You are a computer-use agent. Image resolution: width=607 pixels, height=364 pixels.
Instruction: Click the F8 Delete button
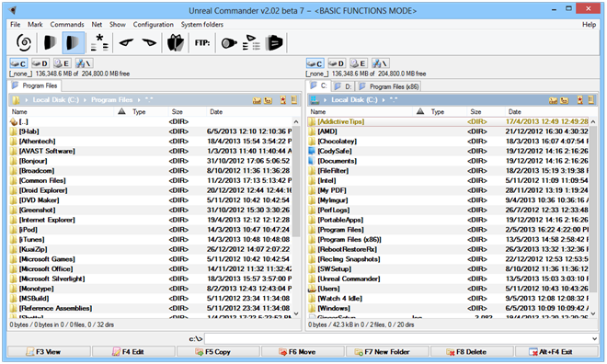(x=472, y=352)
